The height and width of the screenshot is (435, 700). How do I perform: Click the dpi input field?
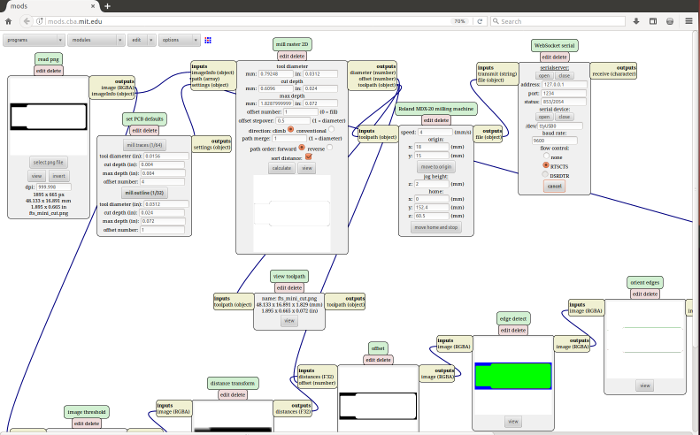(54, 187)
